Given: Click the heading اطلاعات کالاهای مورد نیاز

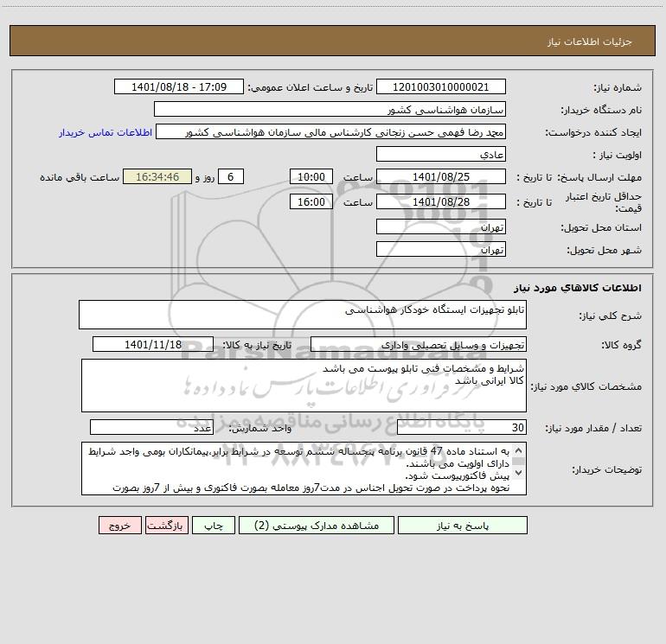Looking at the screenshot, I should (578, 288).
